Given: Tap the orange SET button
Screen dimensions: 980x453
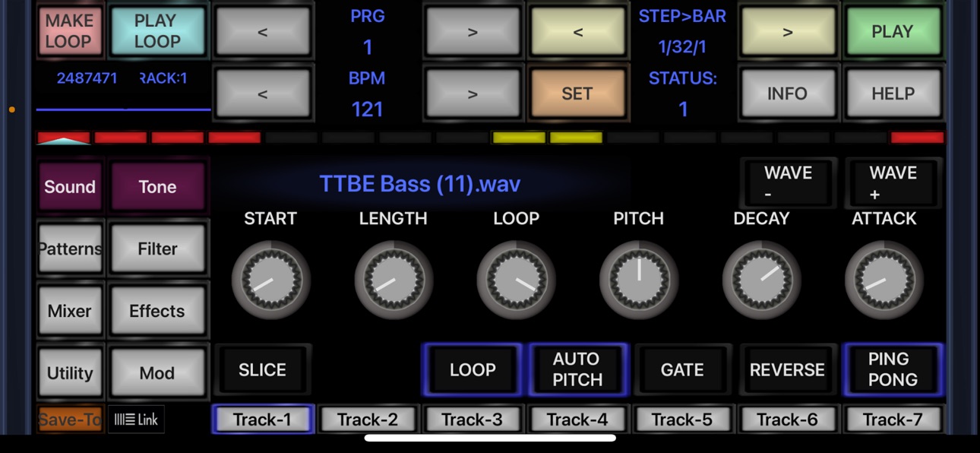Looking at the screenshot, I should 577,93.
